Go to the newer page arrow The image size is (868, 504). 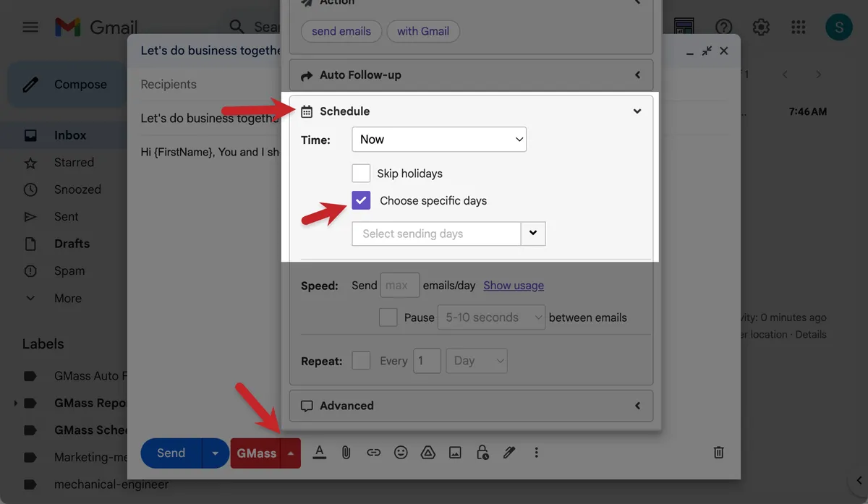tap(785, 74)
